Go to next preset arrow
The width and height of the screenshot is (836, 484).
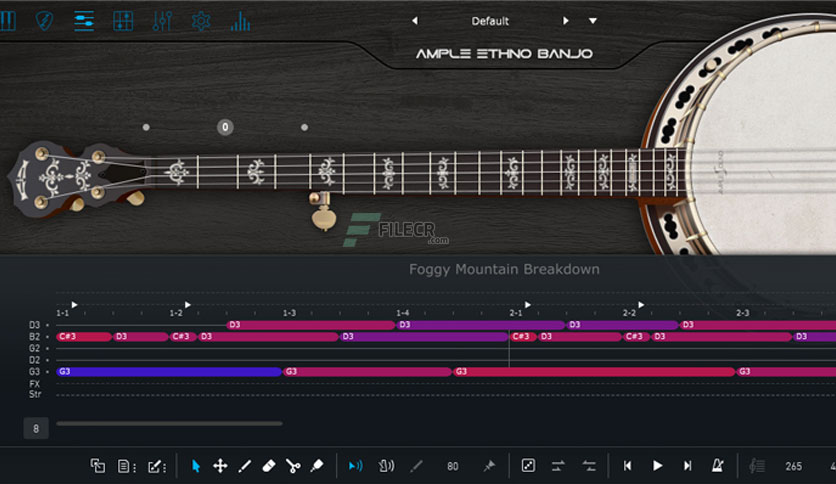[566, 21]
